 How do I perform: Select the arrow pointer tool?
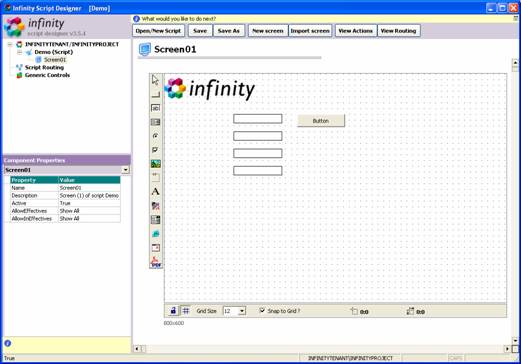coord(155,80)
